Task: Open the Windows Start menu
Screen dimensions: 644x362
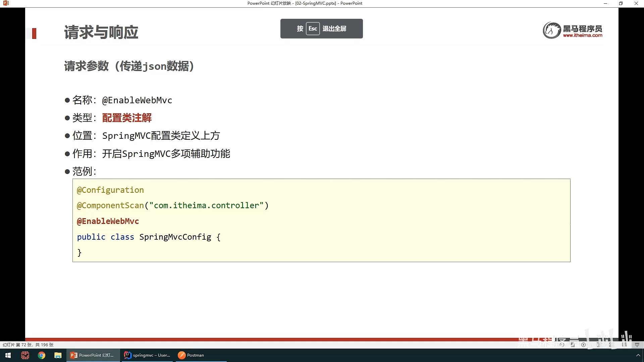Action: point(8,355)
